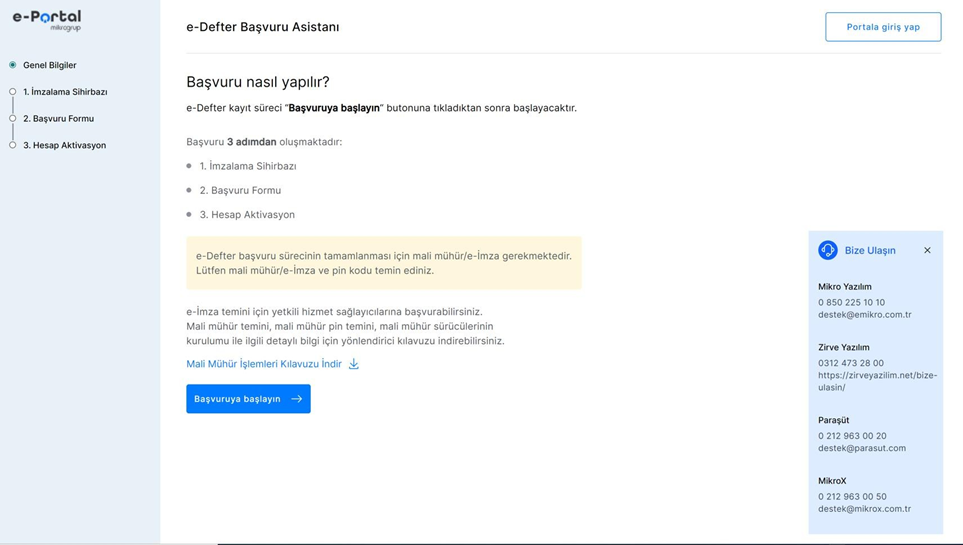Open the 3. Hesap Aktivasyon sidebar label
Screen dimensions: 963x545
[x=64, y=145]
